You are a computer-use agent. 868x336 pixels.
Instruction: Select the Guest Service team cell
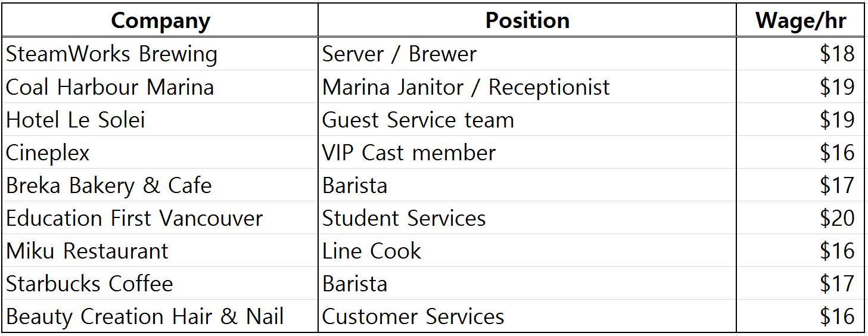tap(527, 120)
